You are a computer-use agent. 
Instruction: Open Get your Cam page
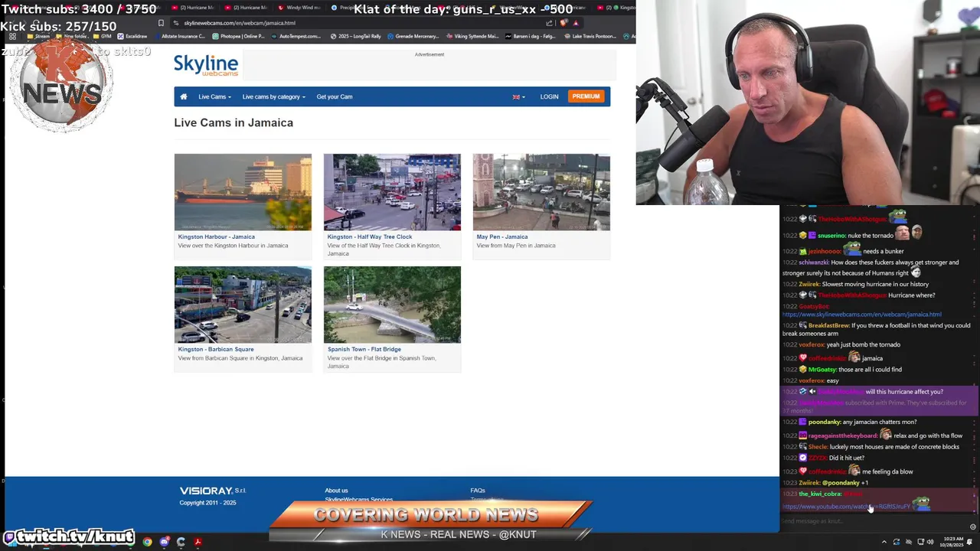[x=335, y=96]
